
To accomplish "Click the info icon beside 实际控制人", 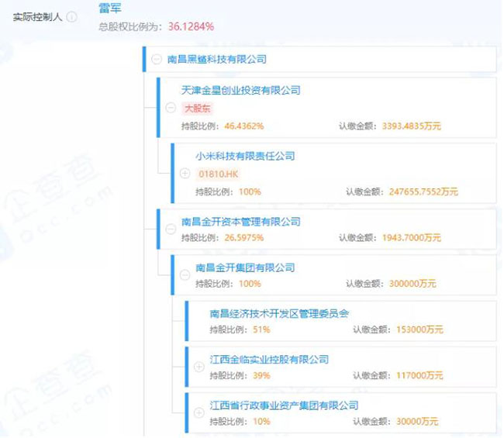I will [x=71, y=17].
